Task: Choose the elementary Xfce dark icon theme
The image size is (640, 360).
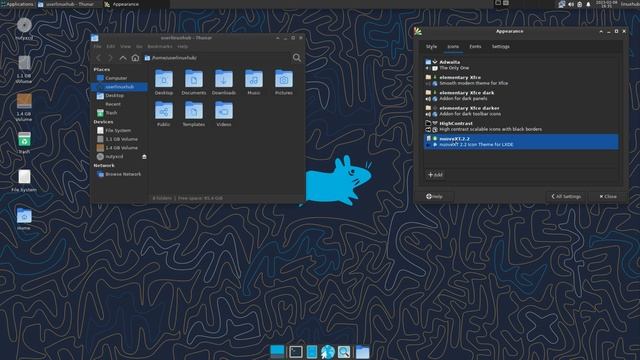Action: (x=521, y=96)
